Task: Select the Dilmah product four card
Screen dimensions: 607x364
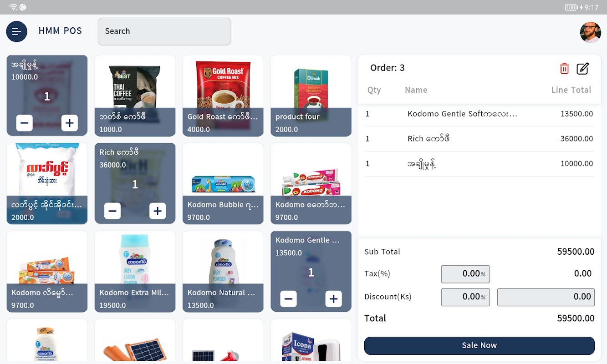Action: [x=311, y=96]
